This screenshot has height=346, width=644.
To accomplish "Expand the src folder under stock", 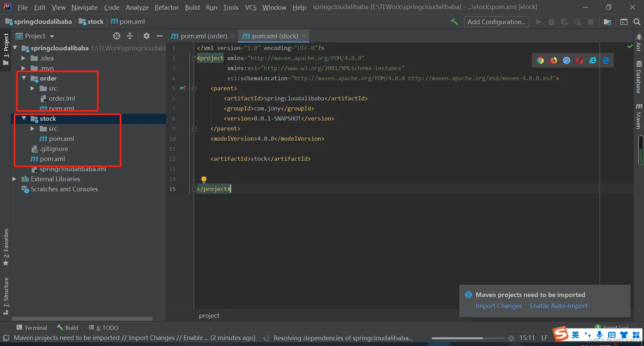I will point(33,129).
